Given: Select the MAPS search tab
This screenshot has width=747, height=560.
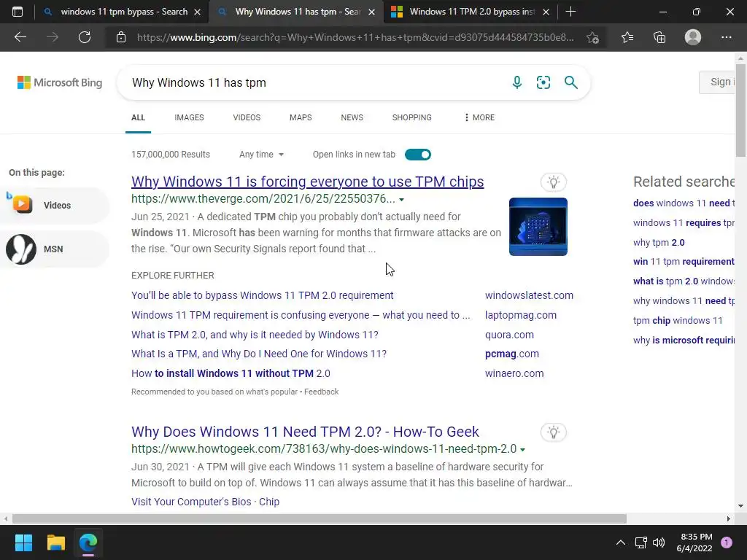Looking at the screenshot, I should 301,117.
